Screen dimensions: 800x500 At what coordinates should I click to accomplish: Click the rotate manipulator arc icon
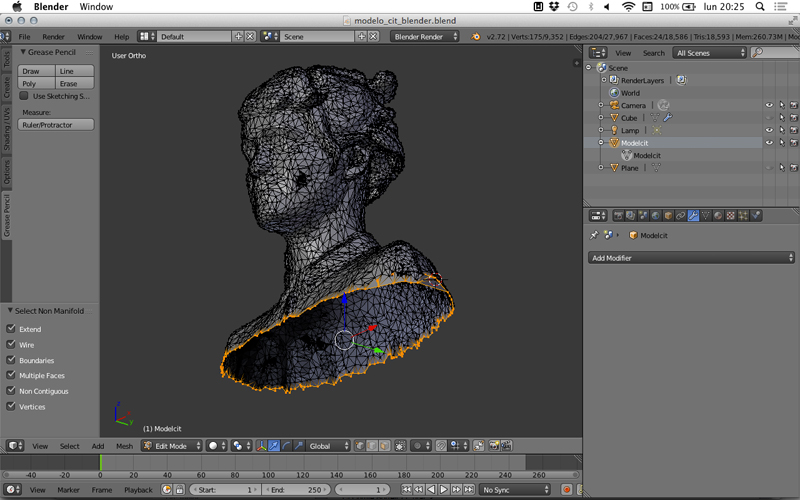click(x=286, y=446)
